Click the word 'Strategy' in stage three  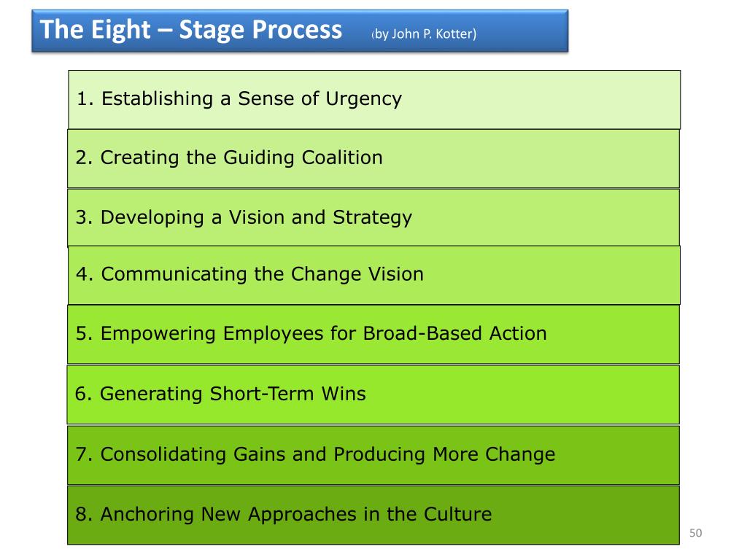pyautogui.click(x=372, y=218)
